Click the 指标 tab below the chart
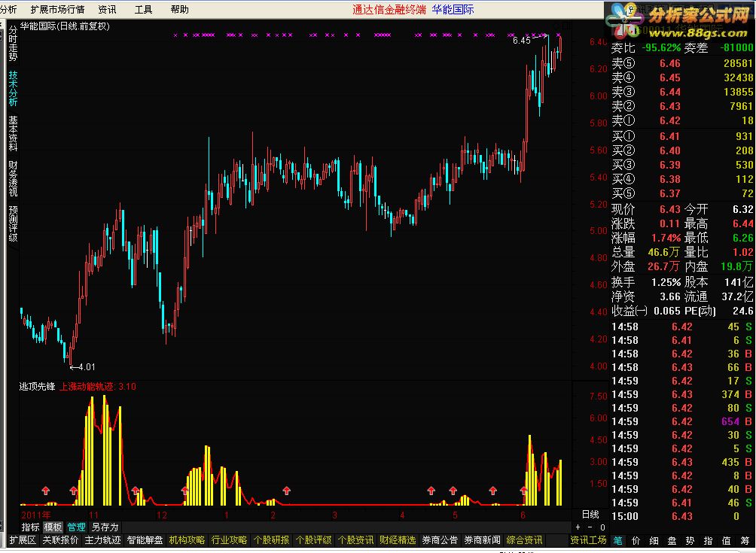This screenshot has height=553, width=756. point(30,527)
